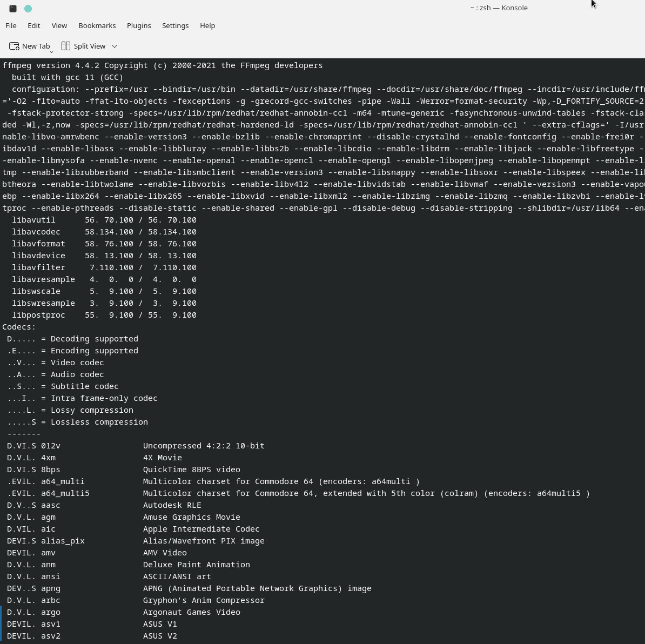Image resolution: width=645 pixels, height=644 pixels.
Task: Click the window title showing zsh — Konsole
Action: click(499, 8)
